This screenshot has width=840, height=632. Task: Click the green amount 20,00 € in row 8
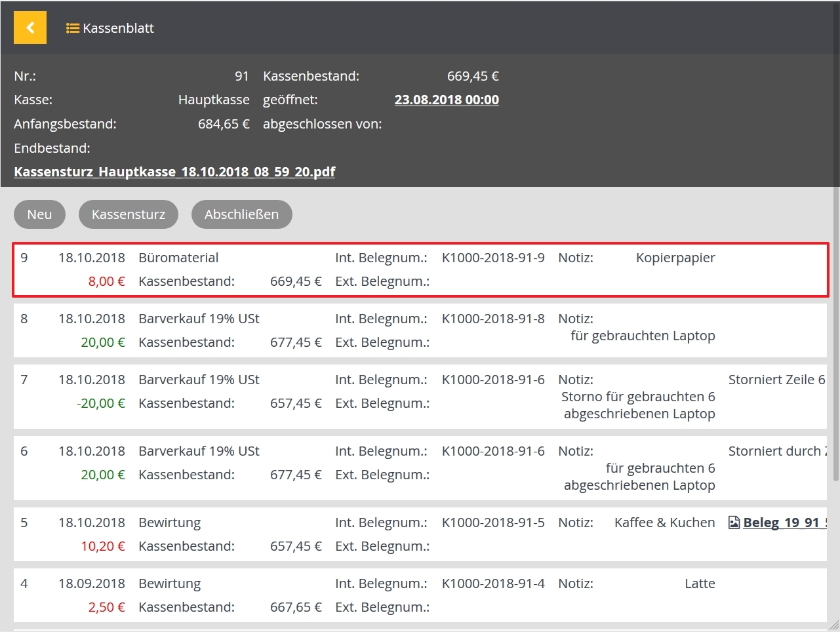[103, 342]
